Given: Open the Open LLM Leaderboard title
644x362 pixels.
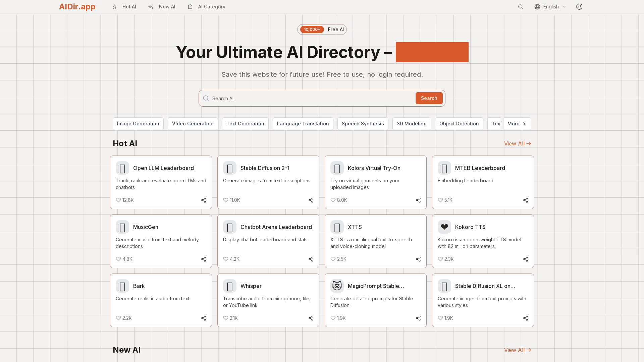Looking at the screenshot, I should (x=163, y=168).
